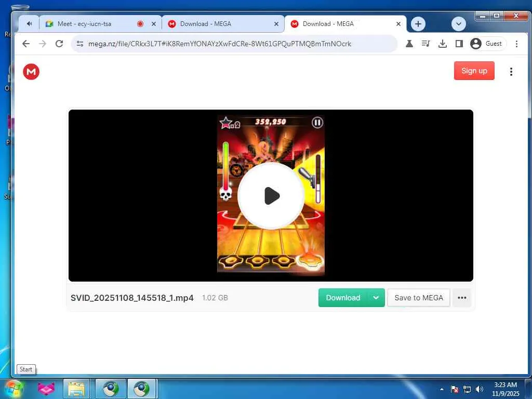Click the red Sign up button
Screen dimensions: 532x399
point(474,71)
